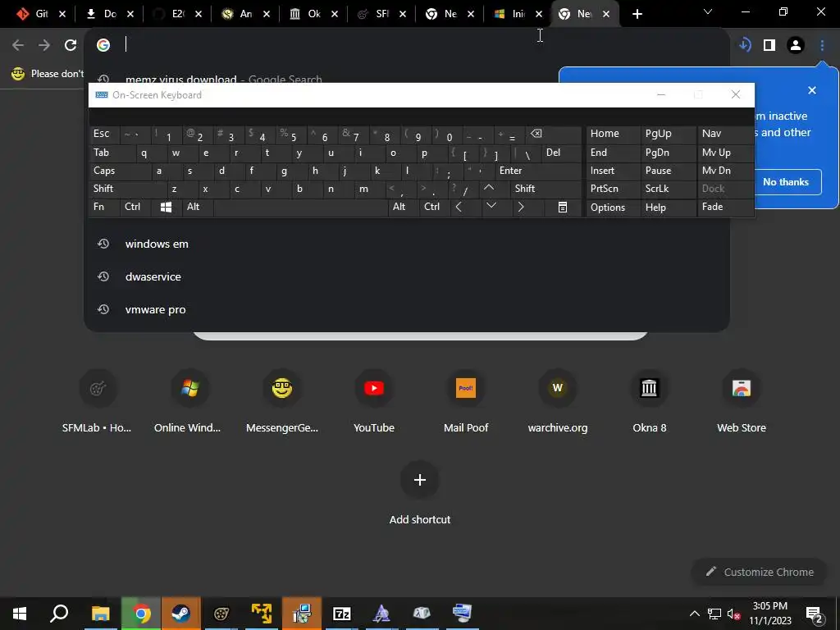
Task: Open a new tab with plus button
Action: coord(637,14)
